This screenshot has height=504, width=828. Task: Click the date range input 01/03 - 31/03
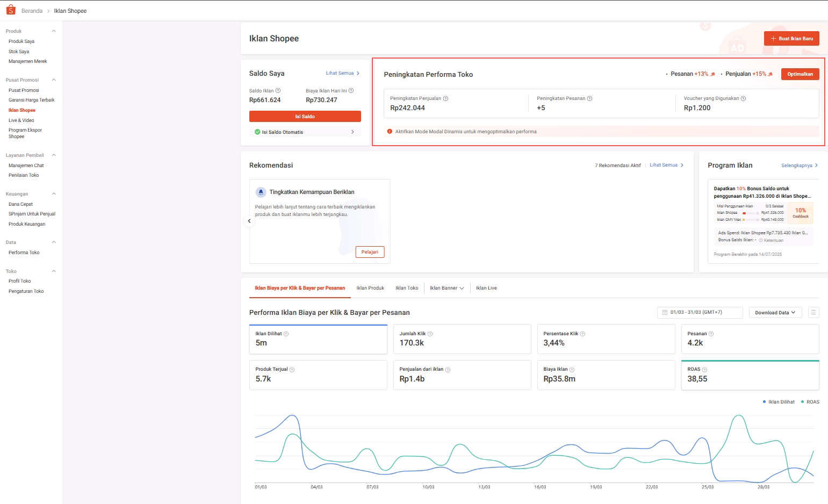coord(700,312)
